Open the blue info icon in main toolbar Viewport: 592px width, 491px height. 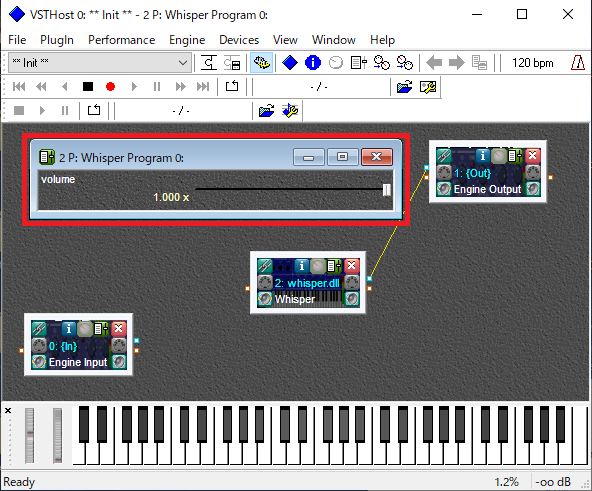click(313, 63)
